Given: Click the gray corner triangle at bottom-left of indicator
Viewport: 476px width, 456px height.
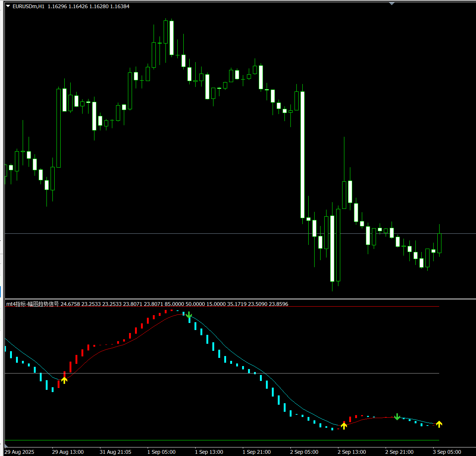Looking at the screenshot, I should (x=6, y=445).
